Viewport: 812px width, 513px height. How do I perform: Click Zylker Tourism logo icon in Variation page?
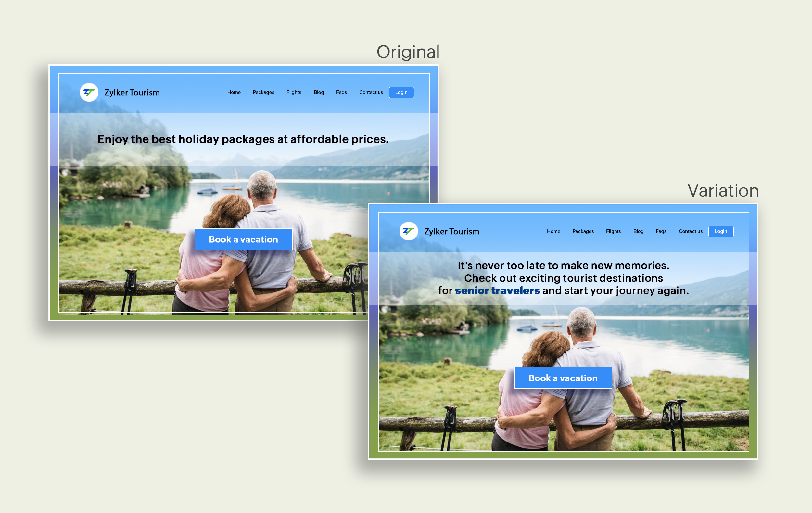pos(408,231)
